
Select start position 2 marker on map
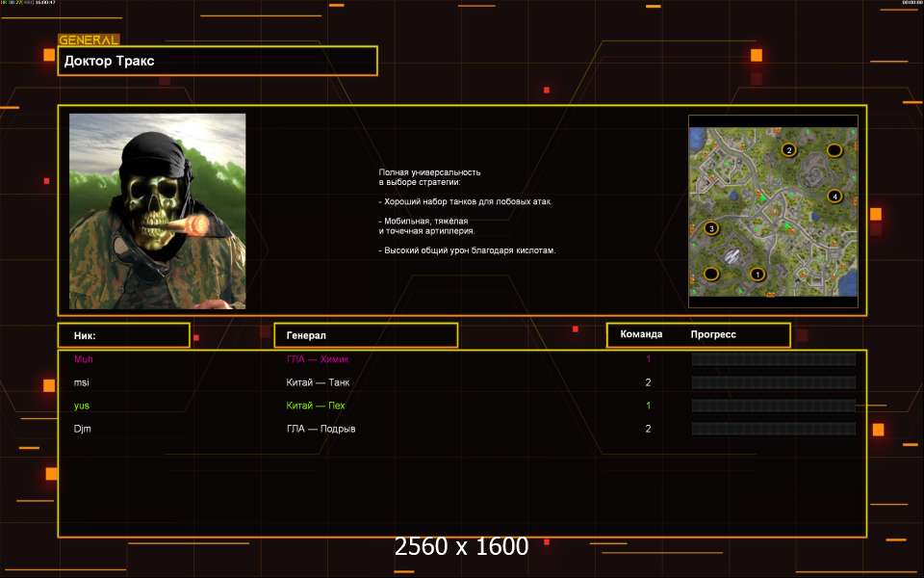coord(789,149)
